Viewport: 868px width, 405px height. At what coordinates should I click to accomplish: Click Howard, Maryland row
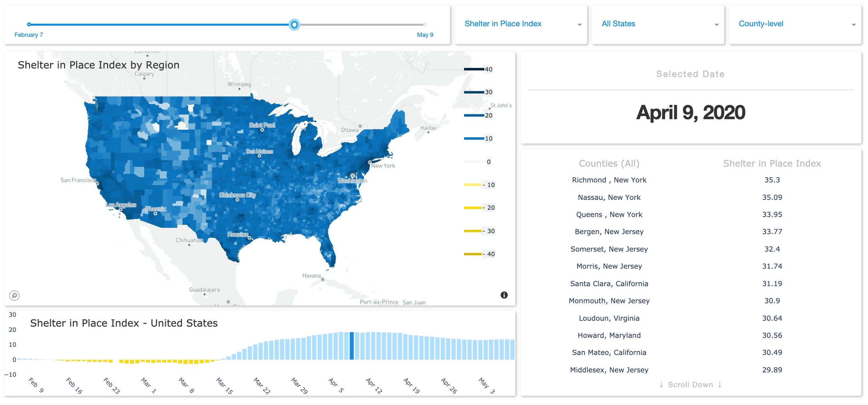[x=690, y=335]
